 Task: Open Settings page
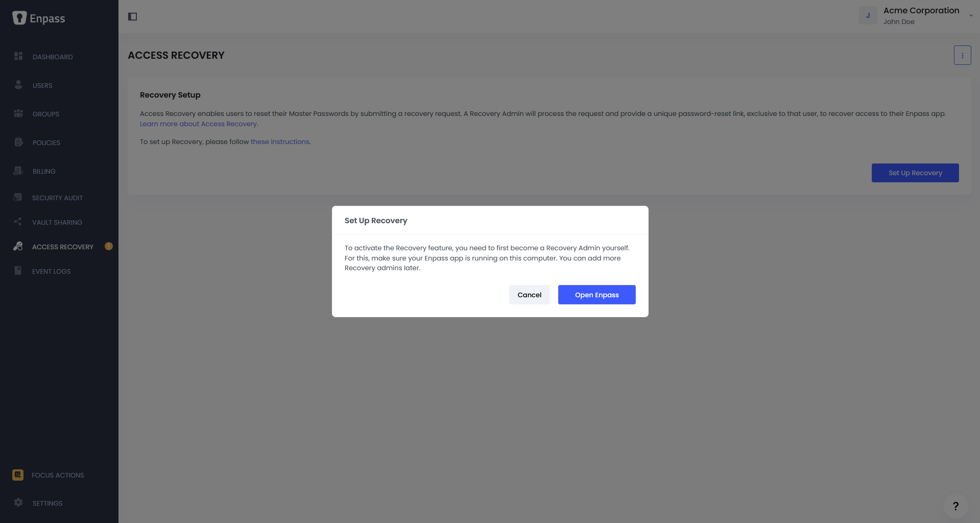click(47, 503)
